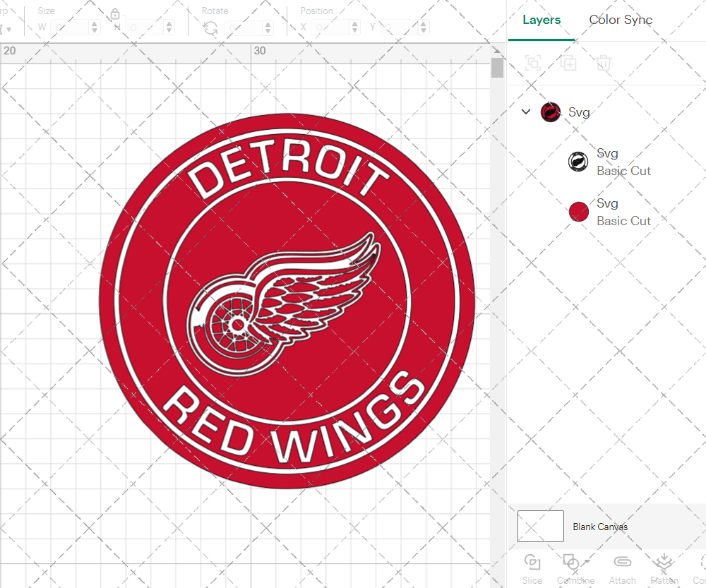Click the Rotate icon
706x588 pixels.
(x=210, y=28)
